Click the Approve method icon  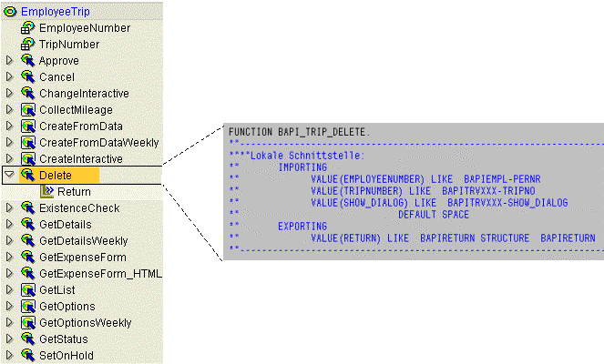27,60
